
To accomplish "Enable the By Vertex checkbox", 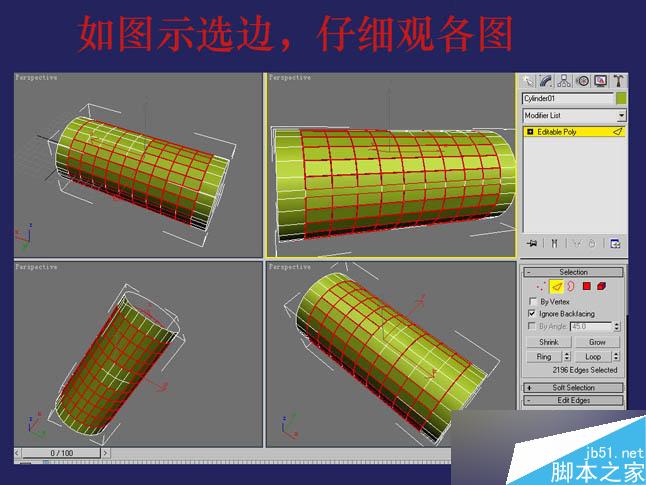I will point(532,301).
